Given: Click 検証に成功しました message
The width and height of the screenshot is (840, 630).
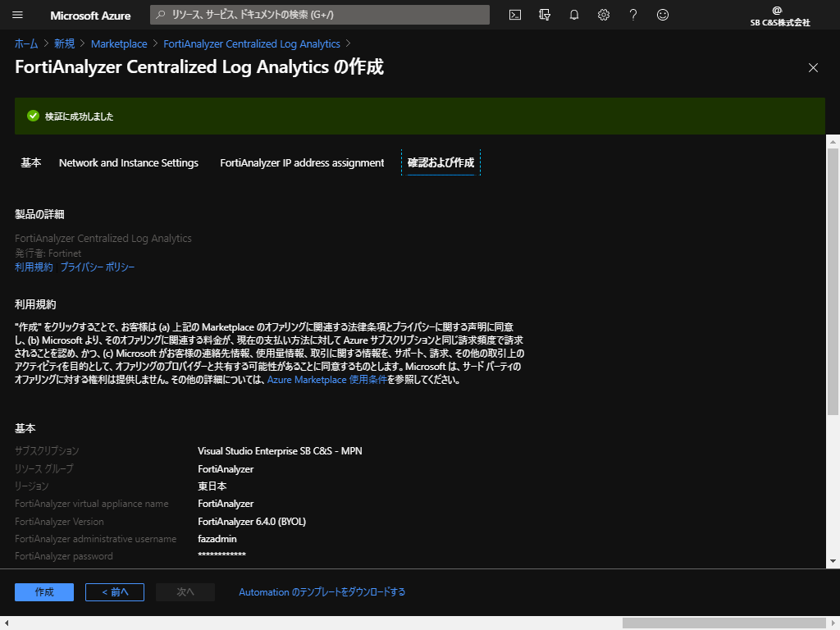Looking at the screenshot, I should 80,116.
